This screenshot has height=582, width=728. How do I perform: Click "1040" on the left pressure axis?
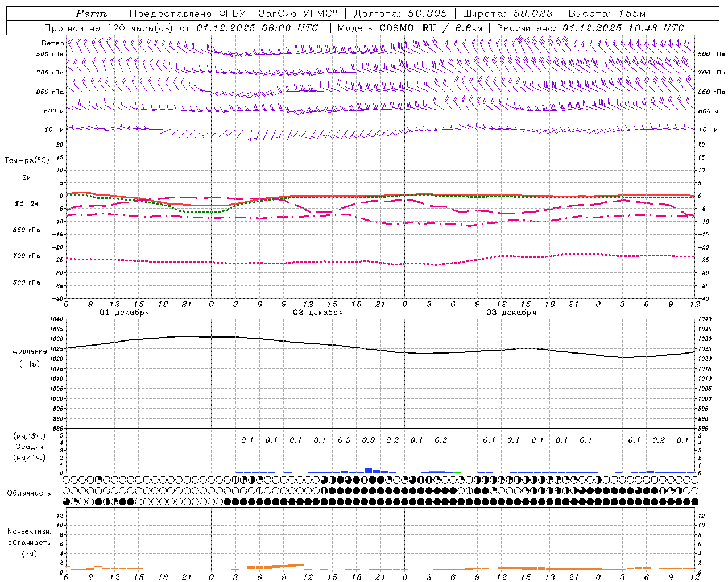[57, 319]
